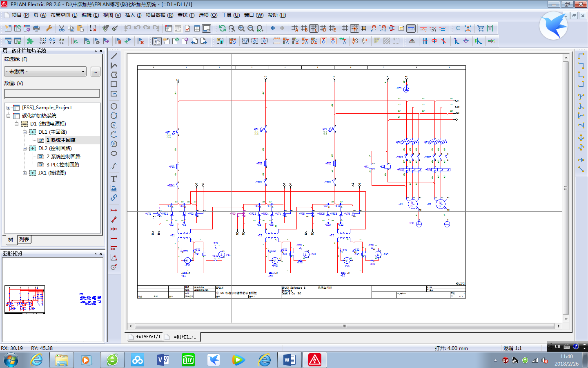Click the Cut scissors icon
Screen dimensions: 588x368
(x=61, y=28)
